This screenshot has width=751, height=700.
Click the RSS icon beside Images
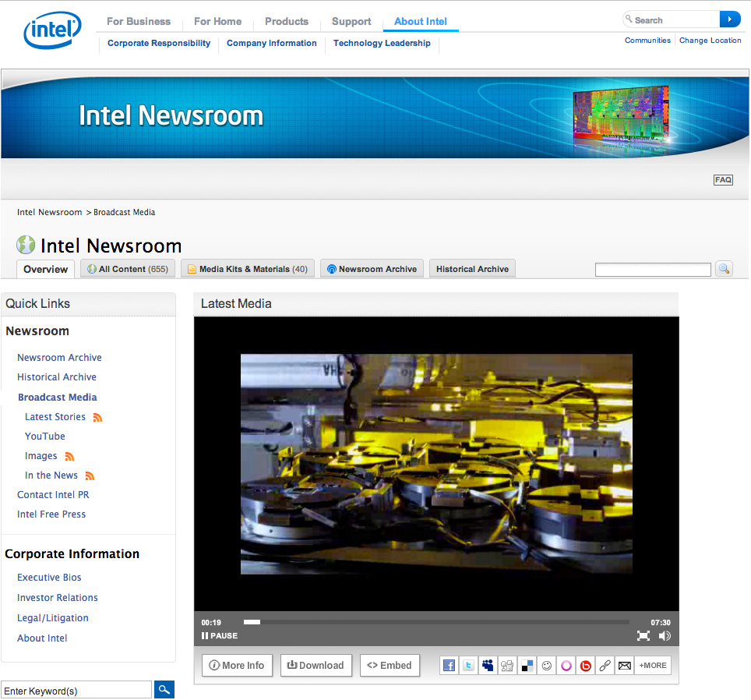tap(69, 457)
